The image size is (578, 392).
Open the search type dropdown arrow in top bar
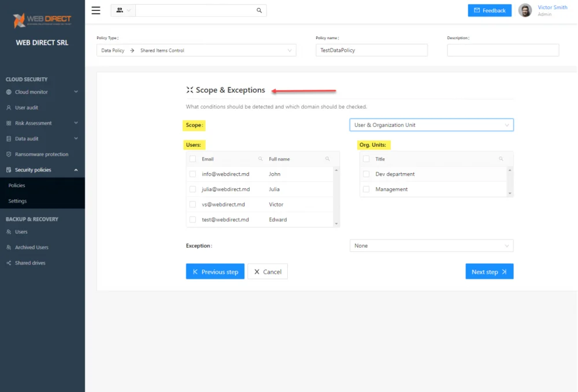pos(129,10)
